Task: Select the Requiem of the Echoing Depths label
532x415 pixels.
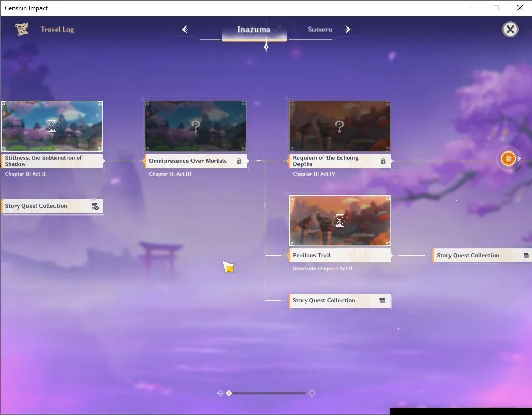Action: click(x=339, y=161)
